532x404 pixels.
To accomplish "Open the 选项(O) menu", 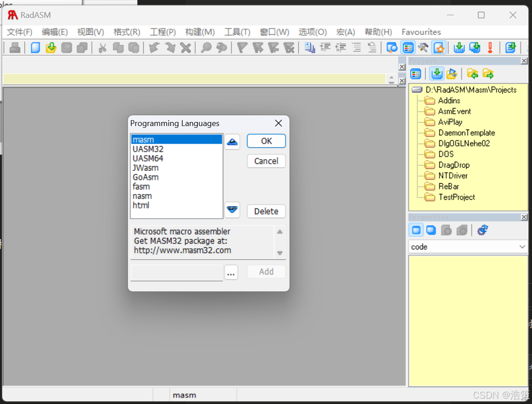I will click(312, 32).
